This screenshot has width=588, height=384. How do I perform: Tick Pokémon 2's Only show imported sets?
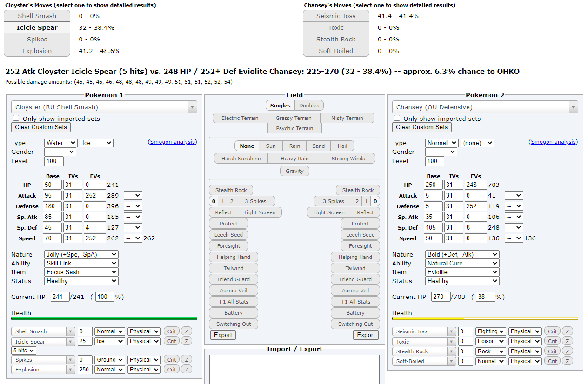click(397, 118)
